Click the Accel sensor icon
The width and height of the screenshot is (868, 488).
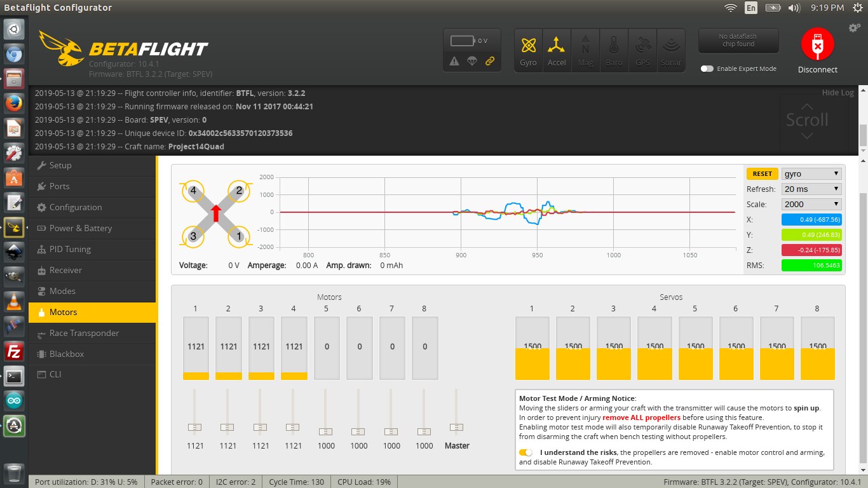[557, 50]
